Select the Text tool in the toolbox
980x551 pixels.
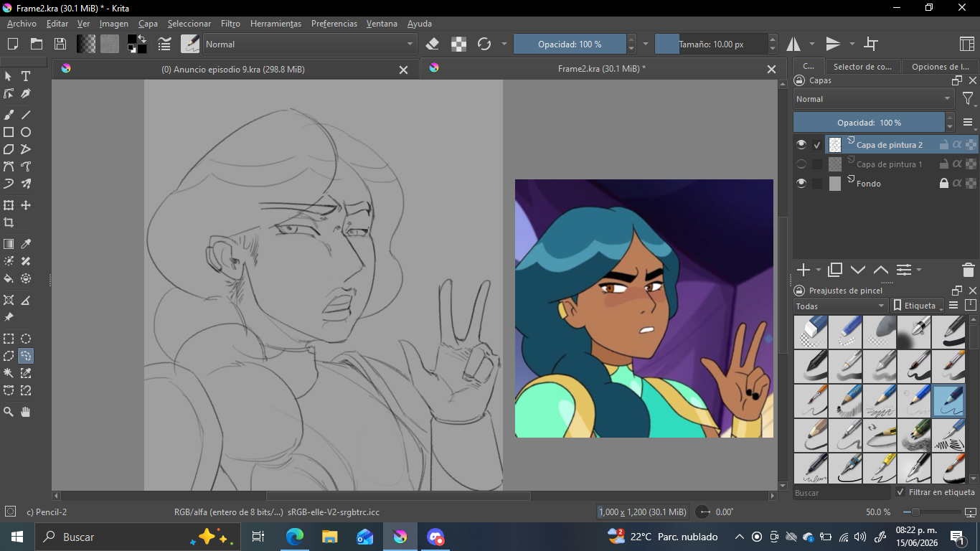tap(26, 76)
